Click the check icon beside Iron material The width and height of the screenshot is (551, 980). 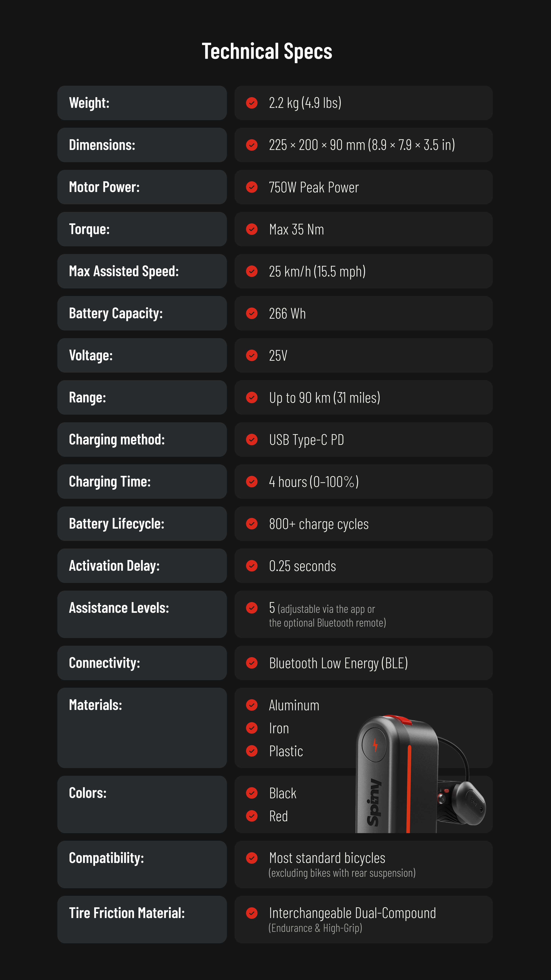coord(252,728)
